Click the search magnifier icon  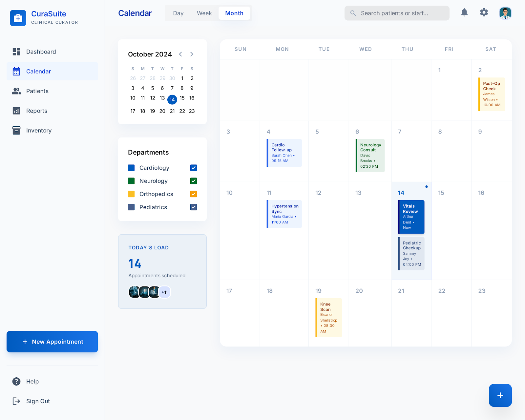[x=353, y=13]
